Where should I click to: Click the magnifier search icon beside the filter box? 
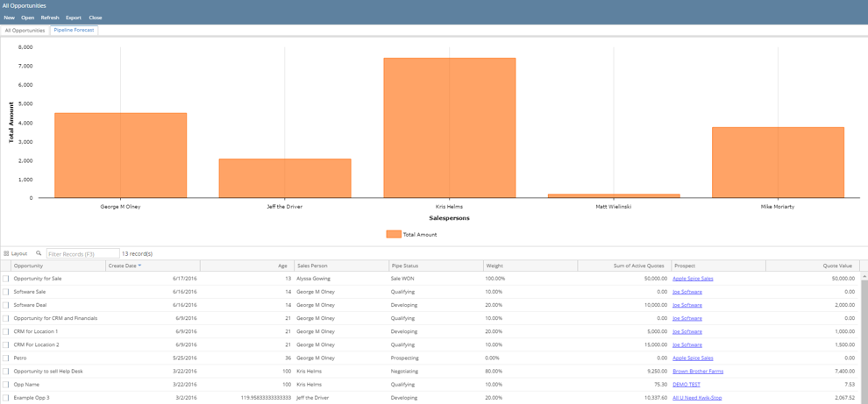pyautogui.click(x=39, y=253)
